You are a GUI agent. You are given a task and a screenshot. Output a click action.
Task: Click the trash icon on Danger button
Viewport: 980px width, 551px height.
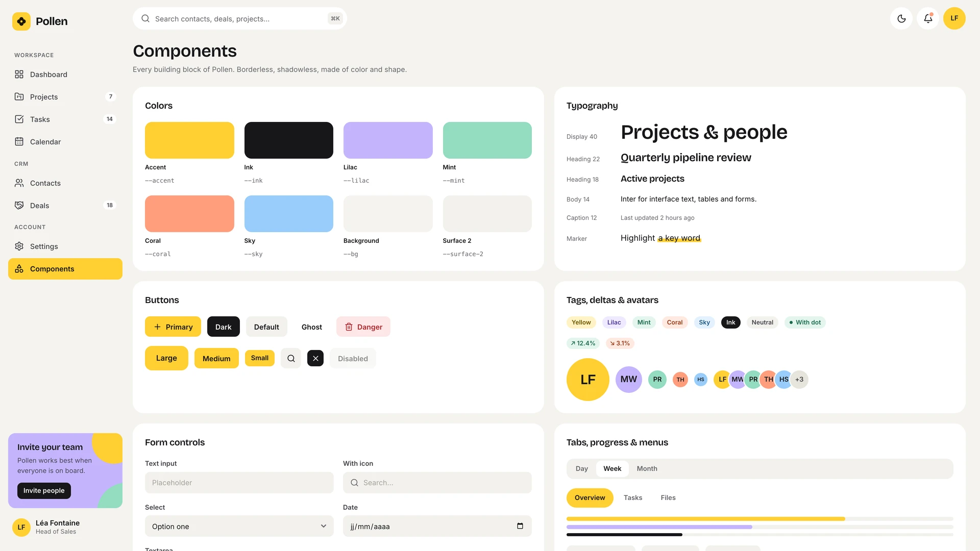coord(349,327)
